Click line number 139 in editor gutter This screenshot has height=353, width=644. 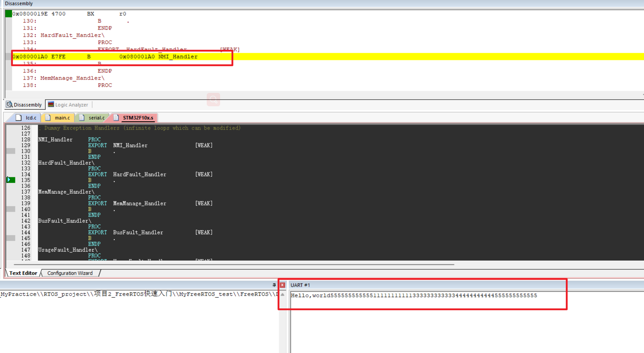(x=26, y=203)
